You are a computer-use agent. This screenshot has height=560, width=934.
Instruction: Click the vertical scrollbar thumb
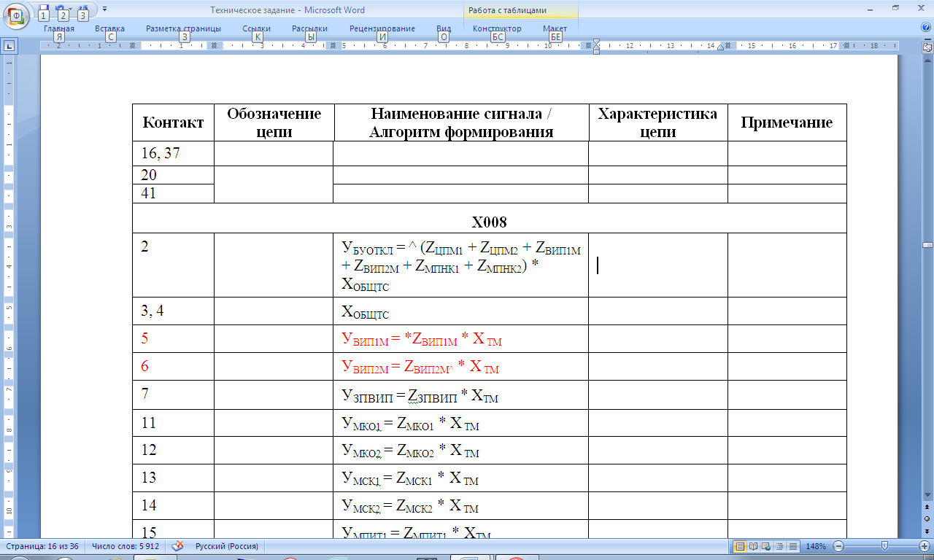click(x=927, y=245)
